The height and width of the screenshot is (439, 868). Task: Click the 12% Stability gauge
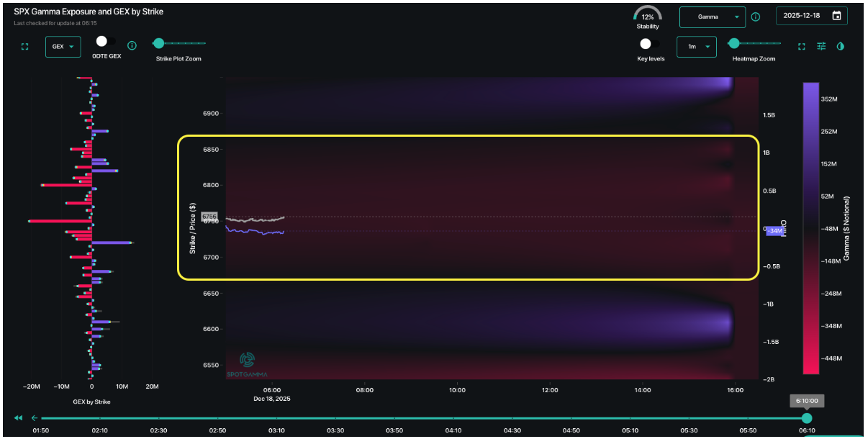(x=646, y=16)
